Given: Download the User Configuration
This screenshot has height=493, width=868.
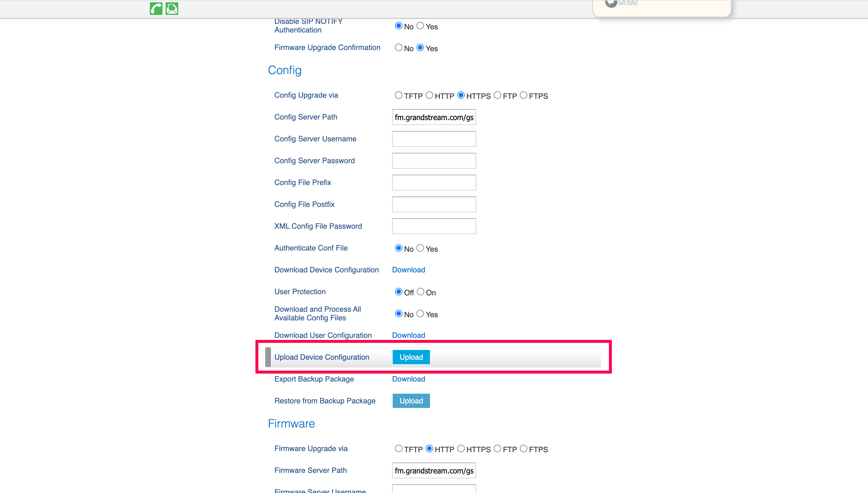Looking at the screenshot, I should [408, 335].
